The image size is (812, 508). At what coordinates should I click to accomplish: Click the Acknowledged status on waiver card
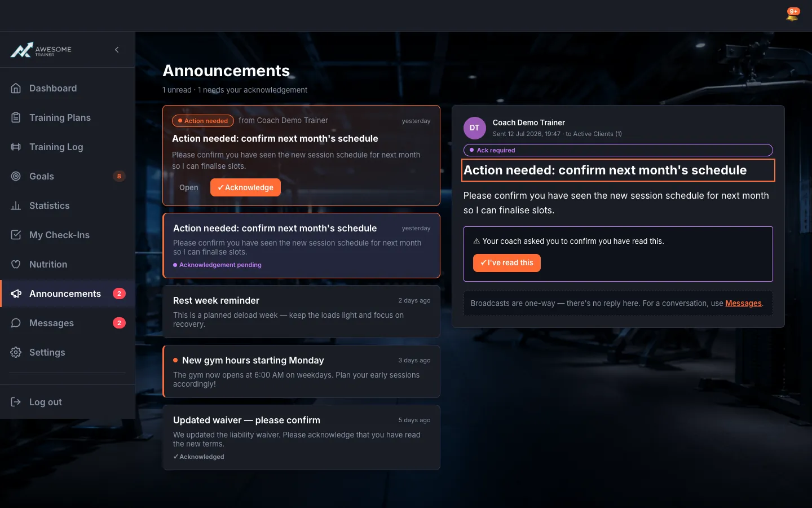(x=198, y=457)
